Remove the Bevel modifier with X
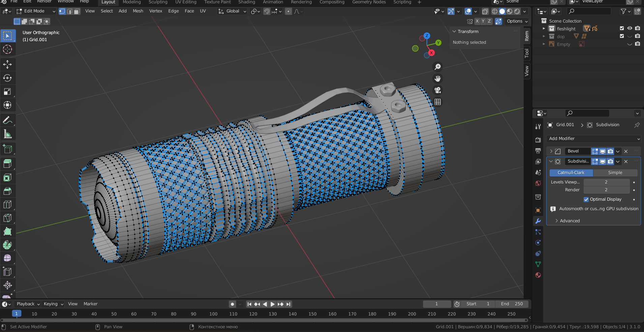Viewport: 644px width, 332px height. coord(626,151)
